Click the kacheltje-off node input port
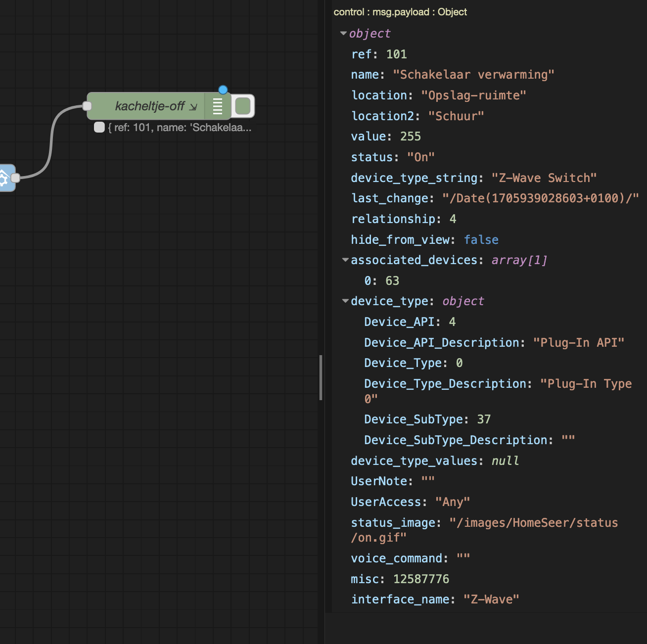Viewport: 647px width, 644px height. tap(88, 106)
